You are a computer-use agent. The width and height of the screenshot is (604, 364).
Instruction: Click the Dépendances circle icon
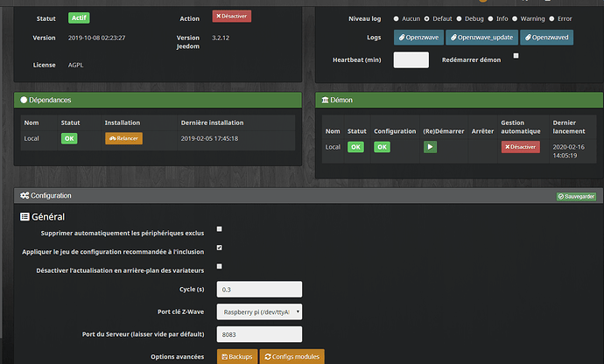coord(24,100)
